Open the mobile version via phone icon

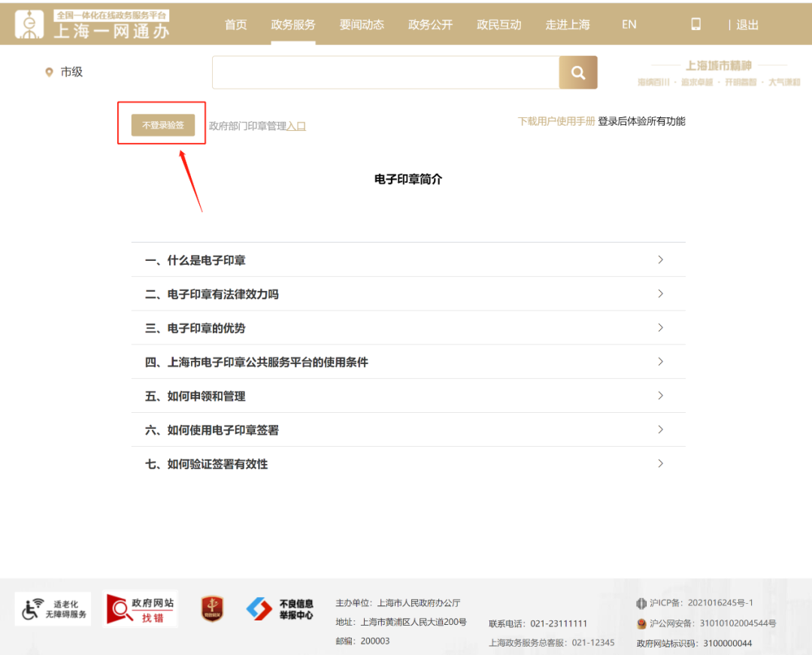pos(695,23)
